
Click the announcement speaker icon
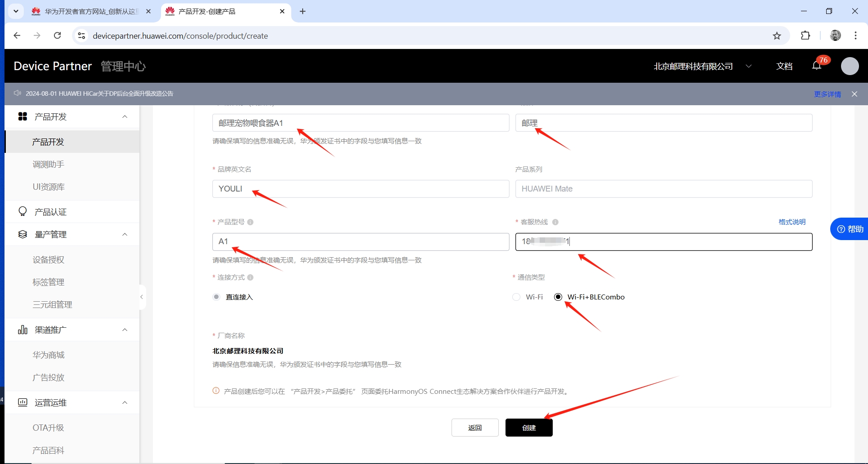(x=18, y=93)
